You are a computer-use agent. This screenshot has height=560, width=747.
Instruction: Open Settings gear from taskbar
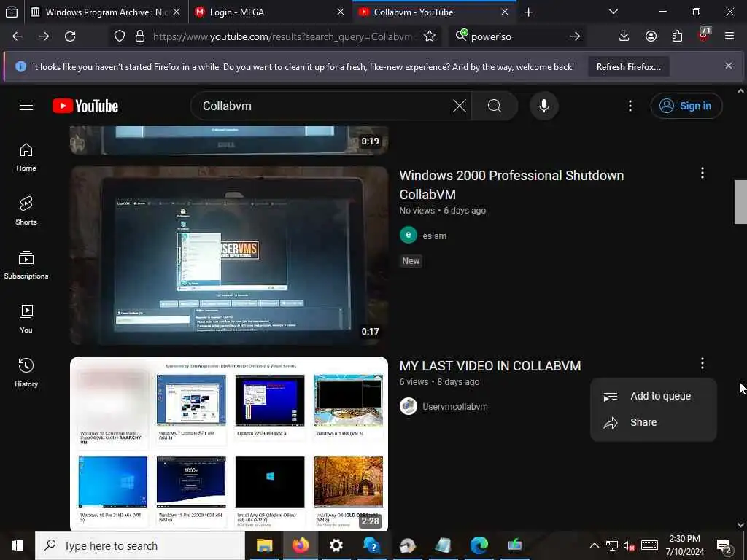click(x=336, y=545)
